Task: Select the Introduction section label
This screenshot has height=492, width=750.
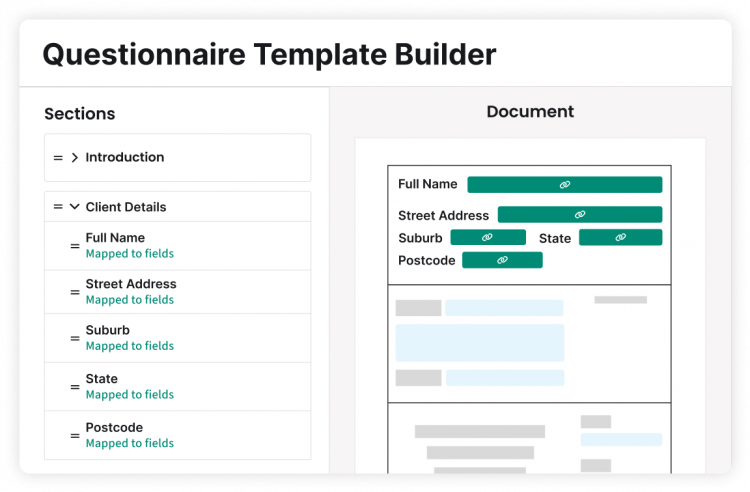Action: (125, 157)
